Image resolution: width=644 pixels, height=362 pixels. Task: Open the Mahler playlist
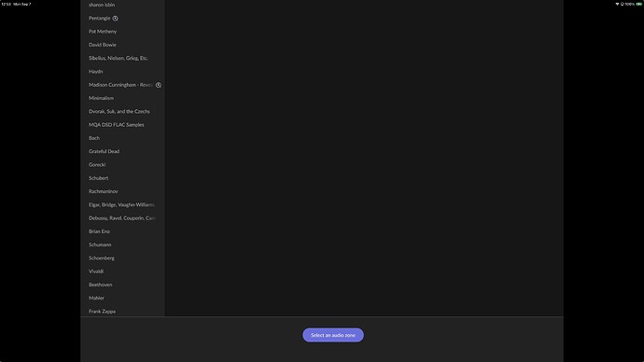pyautogui.click(x=96, y=298)
